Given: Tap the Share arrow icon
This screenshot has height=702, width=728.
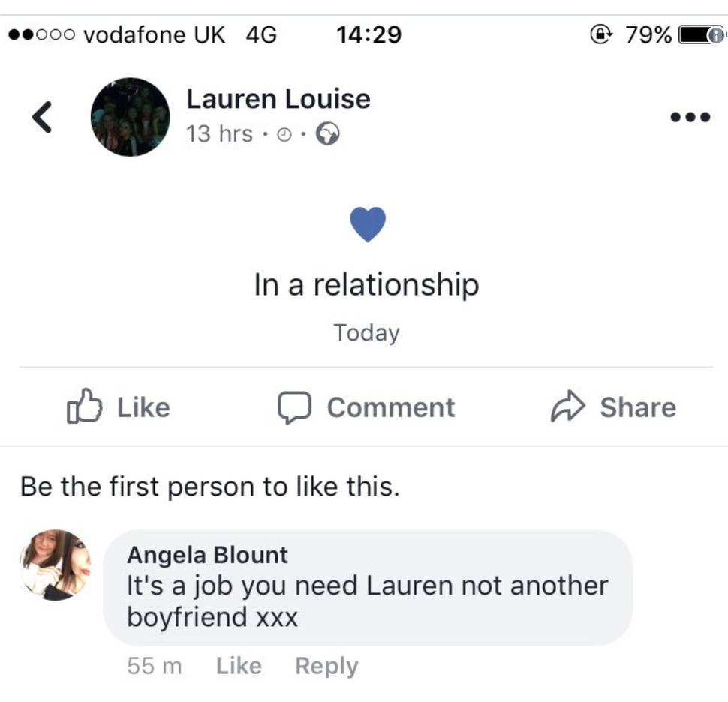Looking at the screenshot, I should pyautogui.click(x=567, y=406).
